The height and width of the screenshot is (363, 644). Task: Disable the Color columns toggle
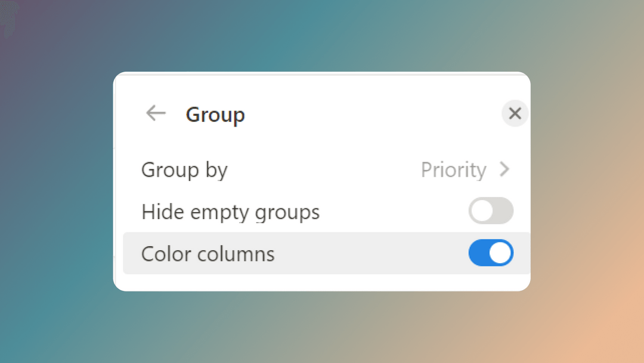491,253
